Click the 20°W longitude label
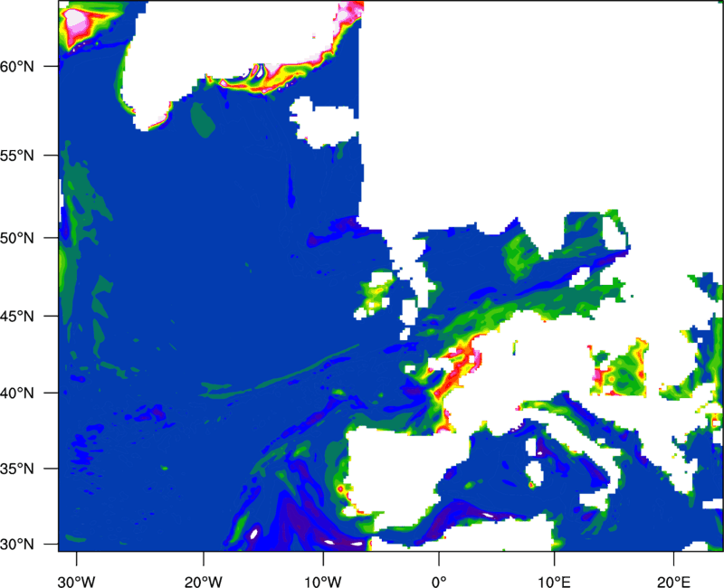This screenshot has width=724, height=588. pos(204,582)
